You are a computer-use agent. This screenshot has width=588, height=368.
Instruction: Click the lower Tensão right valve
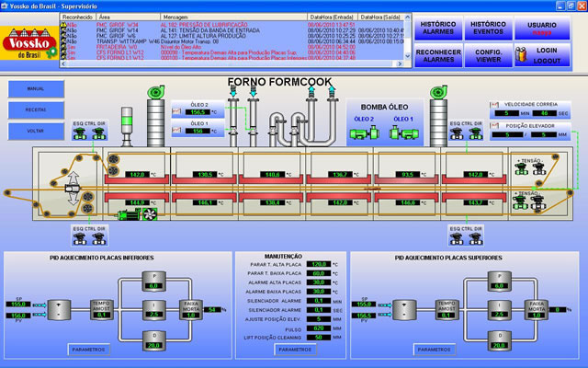tap(538, 202)
